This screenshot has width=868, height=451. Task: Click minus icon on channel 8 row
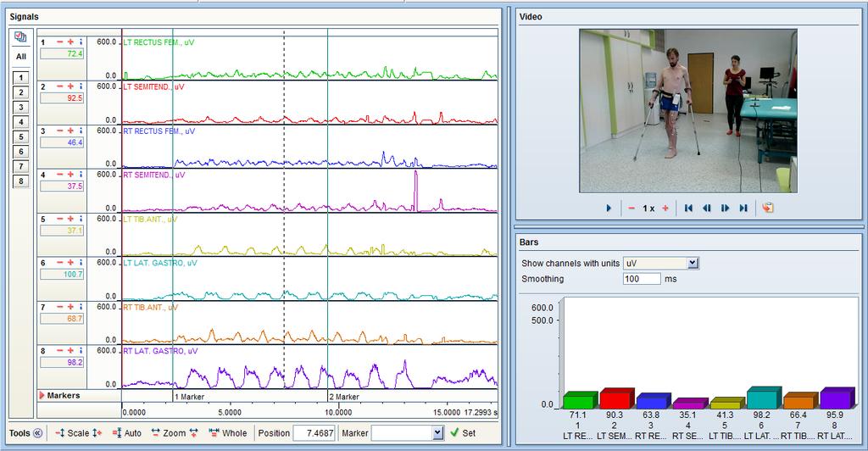pyautogui.click(x=60, y=350)
